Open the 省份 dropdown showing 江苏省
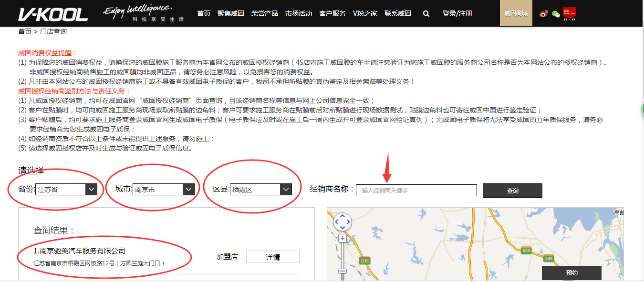Viewport: 644px width, 282px height. [67, 190]
